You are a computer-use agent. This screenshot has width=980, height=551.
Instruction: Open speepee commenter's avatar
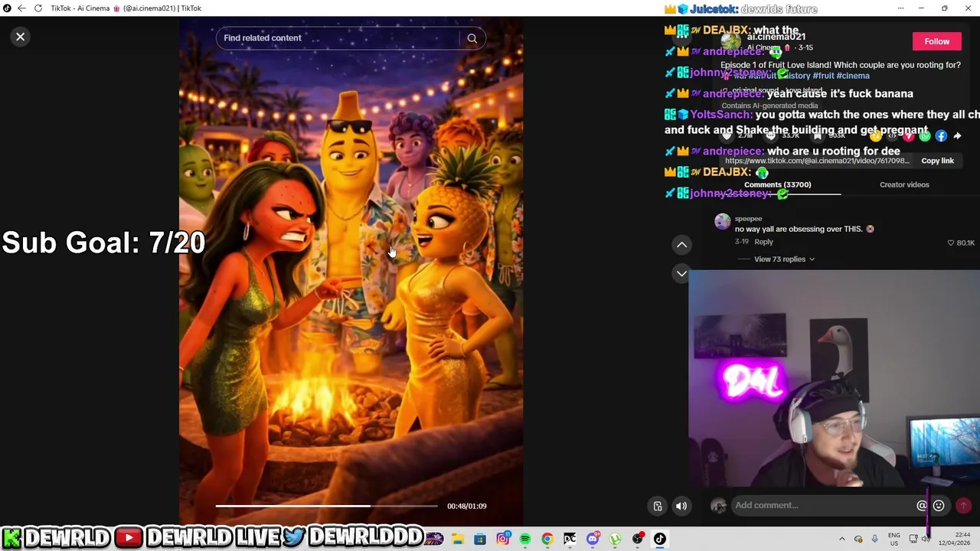722,222
